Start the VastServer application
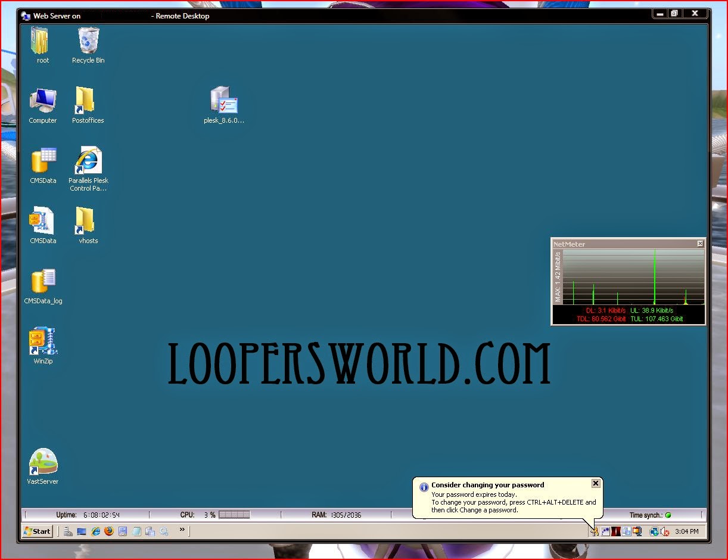Image resolution: width=728 pixels, height=560 pixels. tap(42, 462)
